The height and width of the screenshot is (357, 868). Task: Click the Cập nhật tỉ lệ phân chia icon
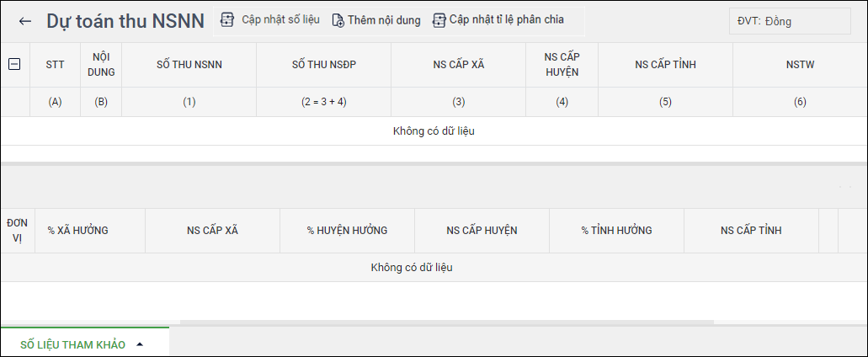[439, 19]
